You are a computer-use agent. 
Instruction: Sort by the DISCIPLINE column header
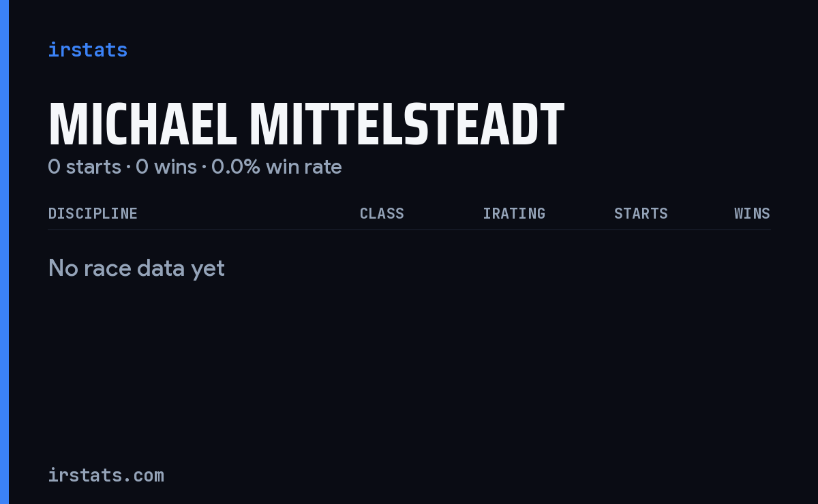point(93,213)
